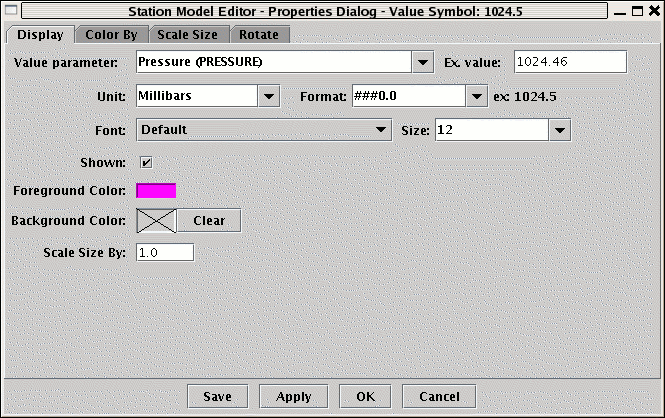The height and width of the screenshot is (418, 665).
Task: Open the Font dropdown set to Default
Action: click(x=381, y=130)
